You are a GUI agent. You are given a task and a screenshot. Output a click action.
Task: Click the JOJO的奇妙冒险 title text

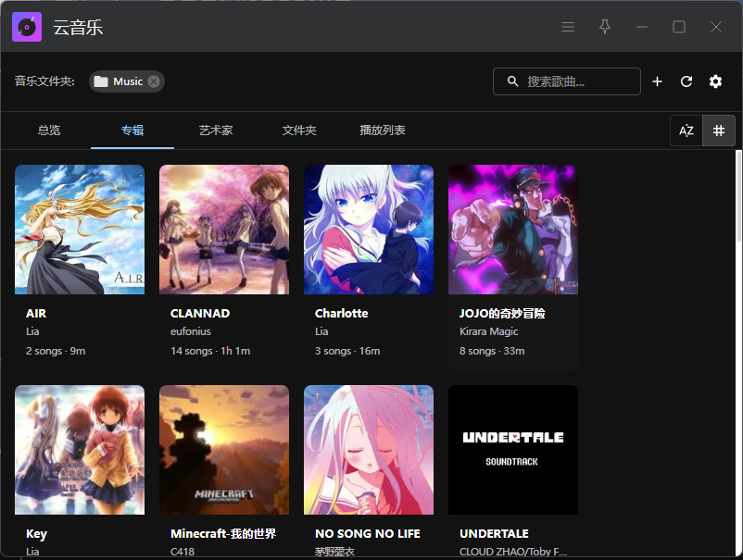(x=502, y=314)
